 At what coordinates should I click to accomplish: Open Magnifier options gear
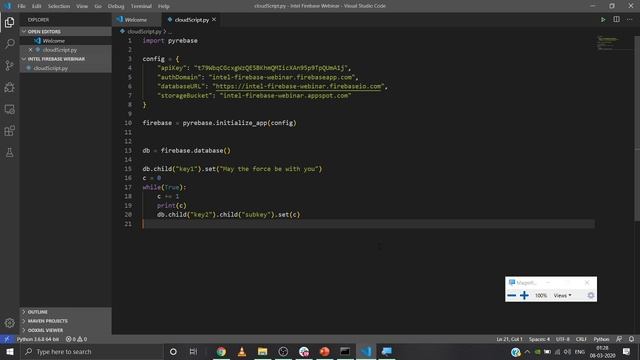(591, 295)
